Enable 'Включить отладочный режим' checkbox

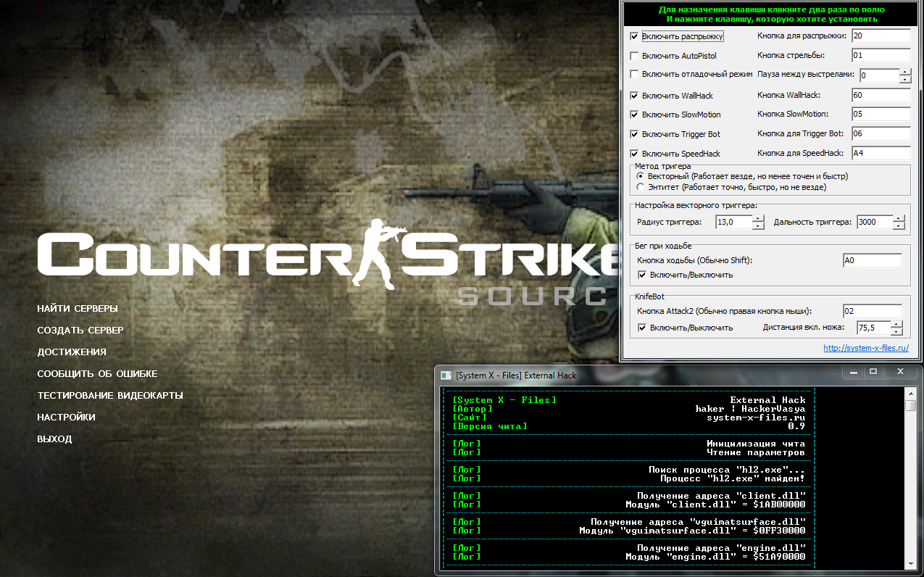[635, 74]
